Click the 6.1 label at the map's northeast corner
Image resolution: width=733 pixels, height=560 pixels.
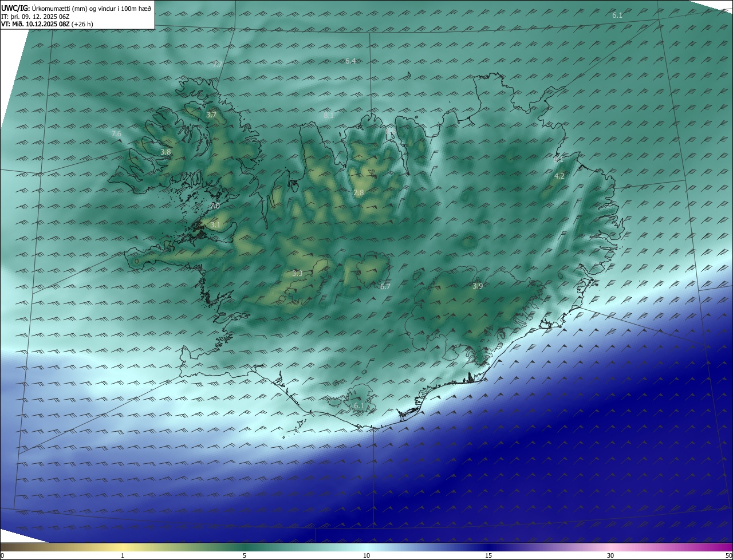pyautogui.click(x=617, y=15)
